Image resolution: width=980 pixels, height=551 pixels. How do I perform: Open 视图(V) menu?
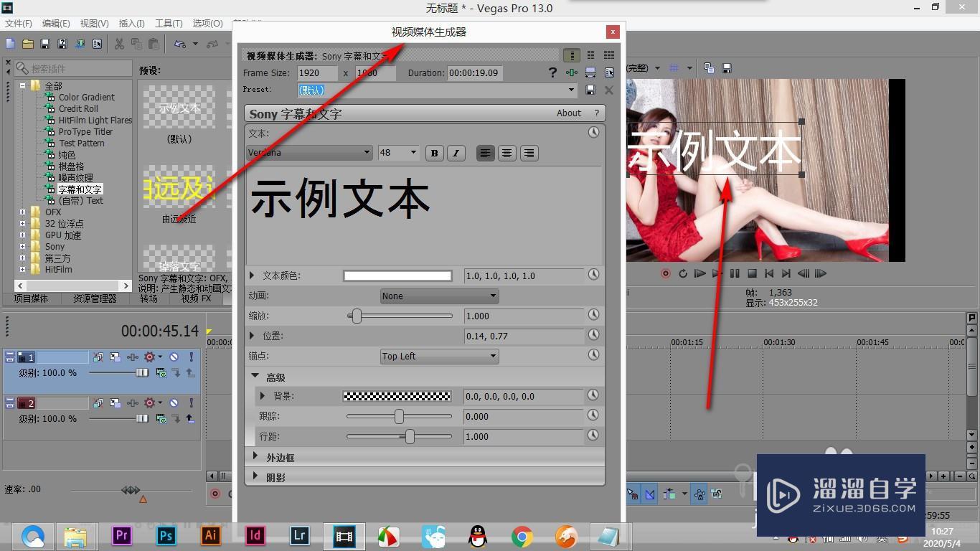coord(94,24)
